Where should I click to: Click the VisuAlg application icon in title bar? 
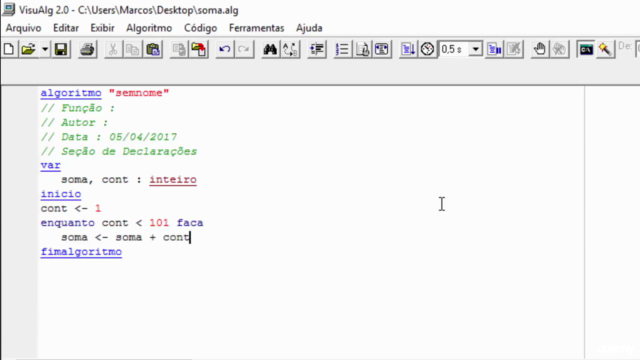pyautogui.click(x=9, y=9)
